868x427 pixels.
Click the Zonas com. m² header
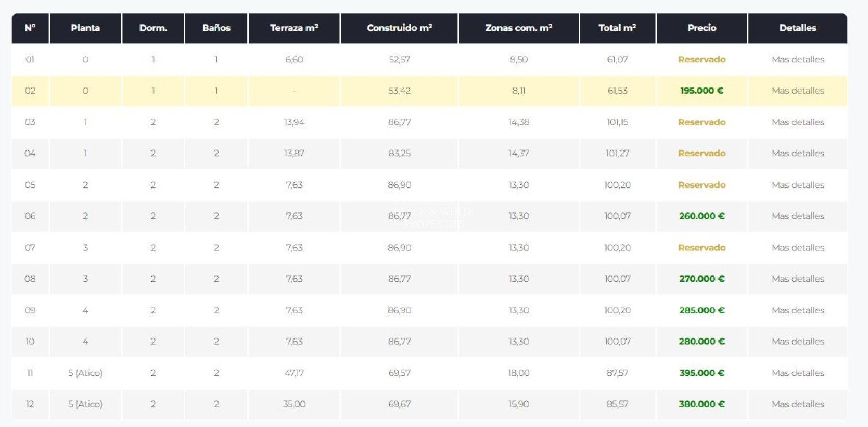(x=518, y=28)
